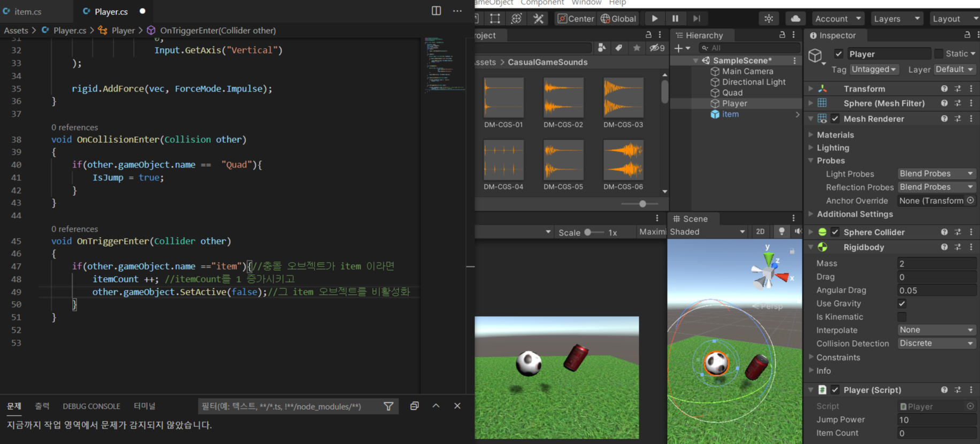Click the Pause button in Unity toolbar
Image resolution: width=980 pixels, height=444 pixels.
(x=675, y=18)
